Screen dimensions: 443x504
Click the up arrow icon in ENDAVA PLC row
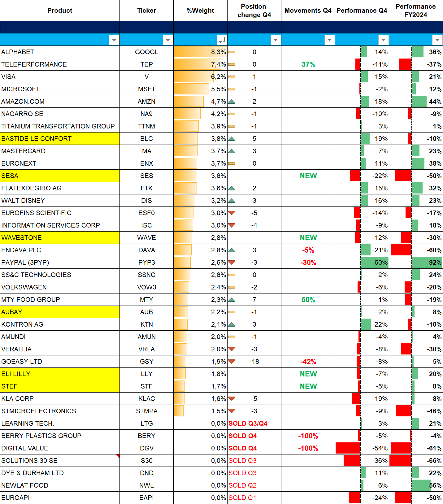tap(232, 250)
